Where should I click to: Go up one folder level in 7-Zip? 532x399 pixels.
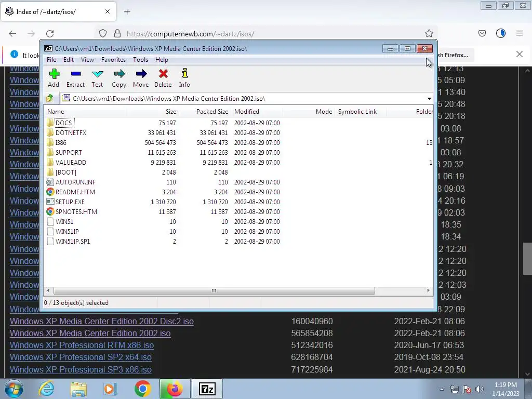(50, 98)
